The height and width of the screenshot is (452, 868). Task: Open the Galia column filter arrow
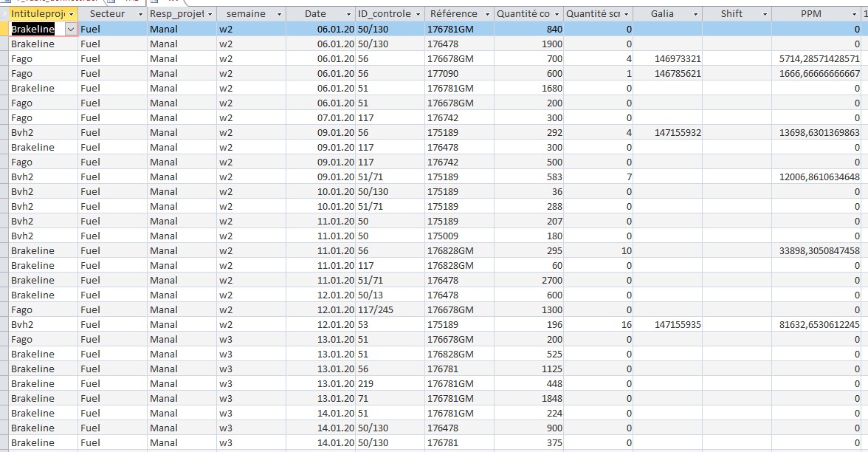(696, 14)
